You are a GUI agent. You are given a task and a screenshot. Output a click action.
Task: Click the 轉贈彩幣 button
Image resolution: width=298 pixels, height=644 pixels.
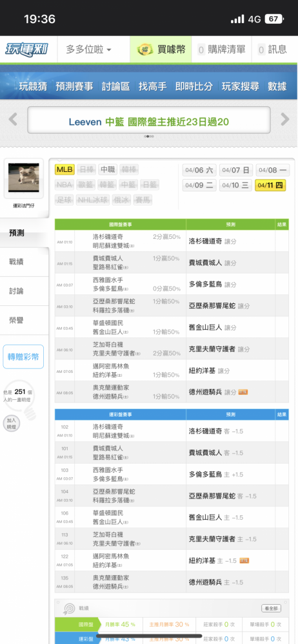(23, 357)
